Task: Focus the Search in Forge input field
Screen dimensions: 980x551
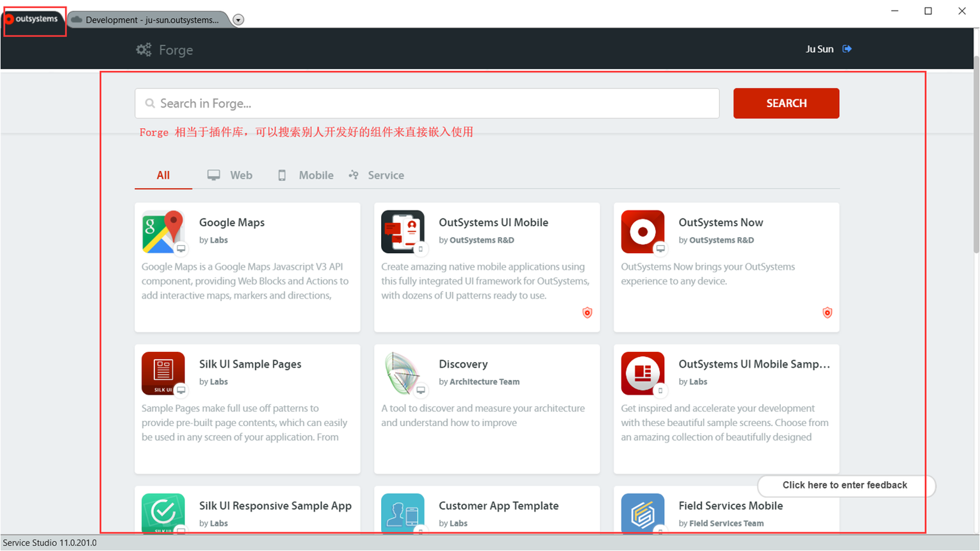Action: click(427, 103)
